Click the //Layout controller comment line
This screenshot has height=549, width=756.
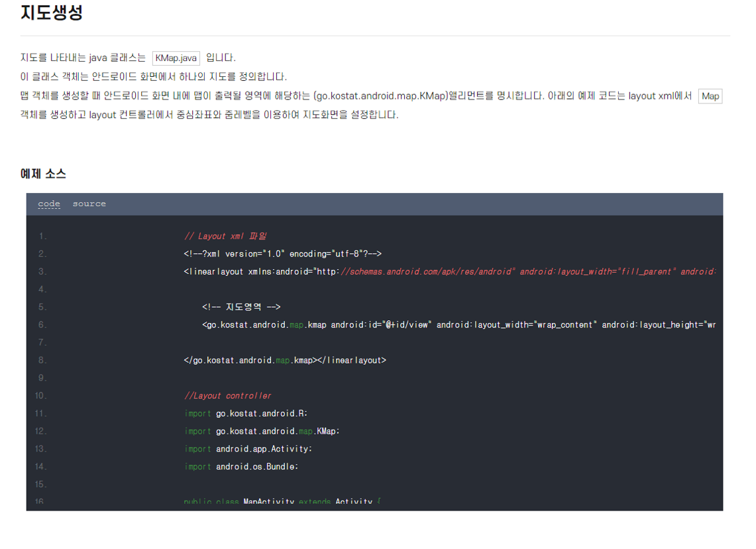228,396
